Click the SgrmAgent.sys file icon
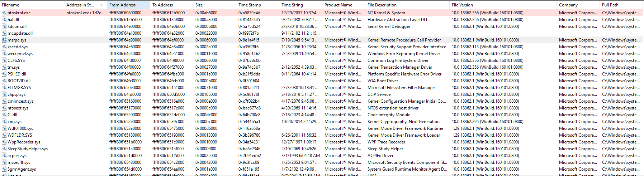644x176 pixels. point(4,169)
